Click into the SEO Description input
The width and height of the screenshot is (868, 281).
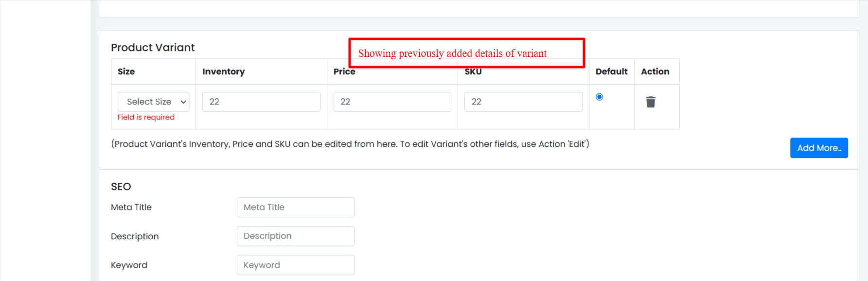point(296,236)
